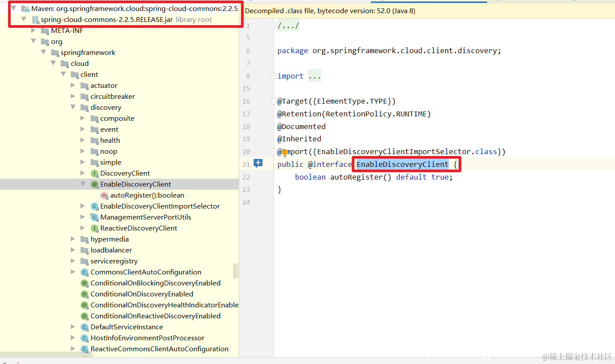Click the hypermedia package folder icon

(84, 239)
